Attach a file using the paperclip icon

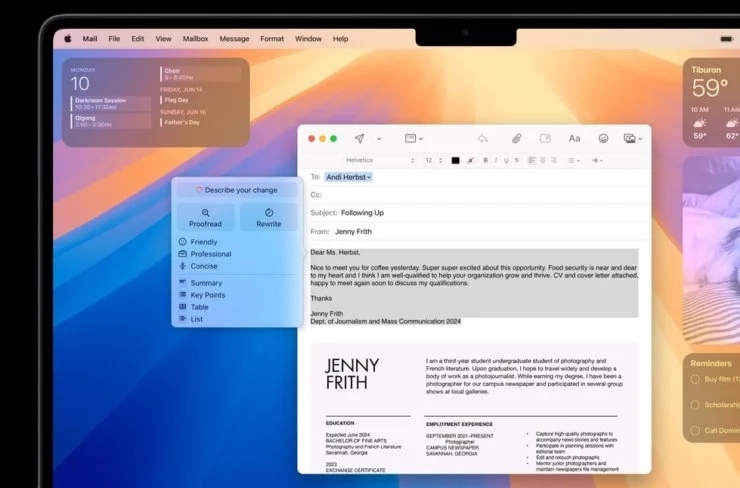tap(516, 138)
